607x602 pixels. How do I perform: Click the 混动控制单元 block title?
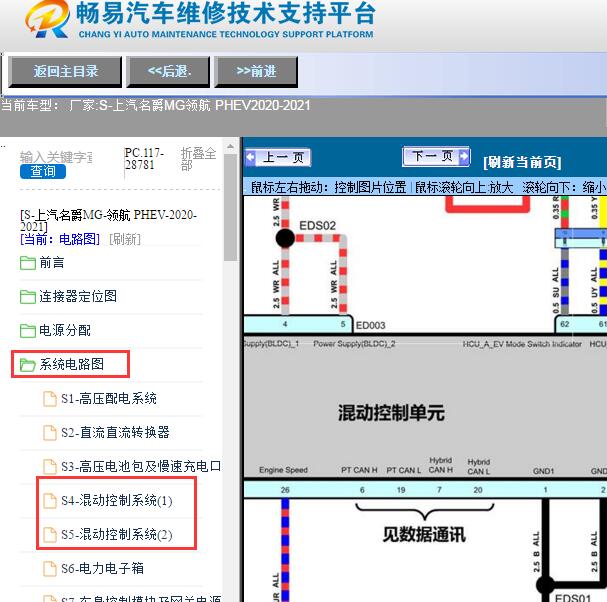pos(391,413)
